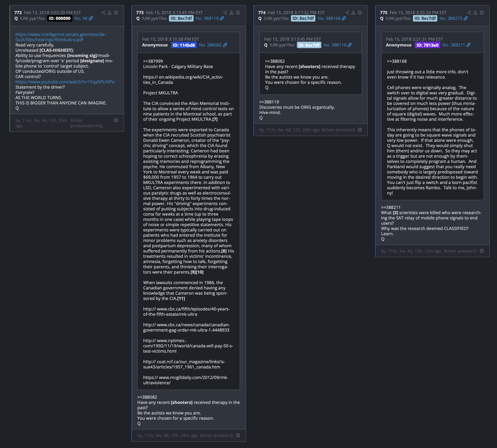
Task: Open No. 388119 link in post 773 header
Action: (x=207, y=18)
